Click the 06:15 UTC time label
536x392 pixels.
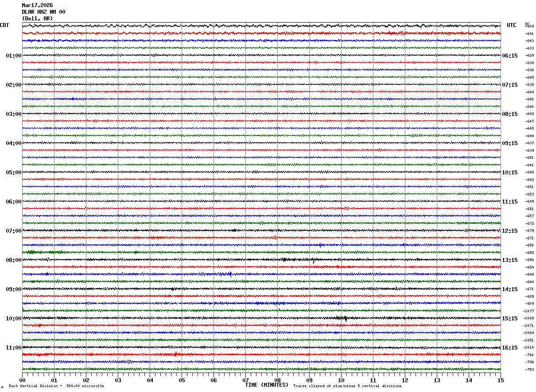(x=510, y=56)
